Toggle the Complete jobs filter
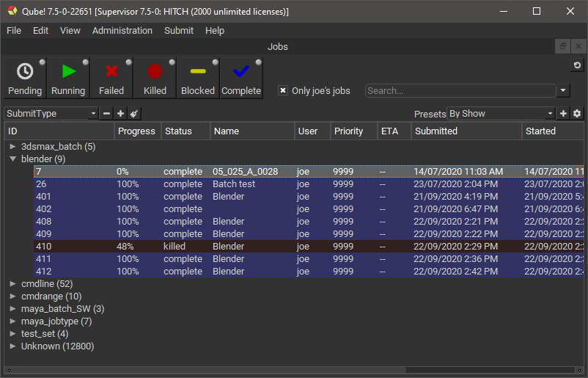 tap(241, 78)
